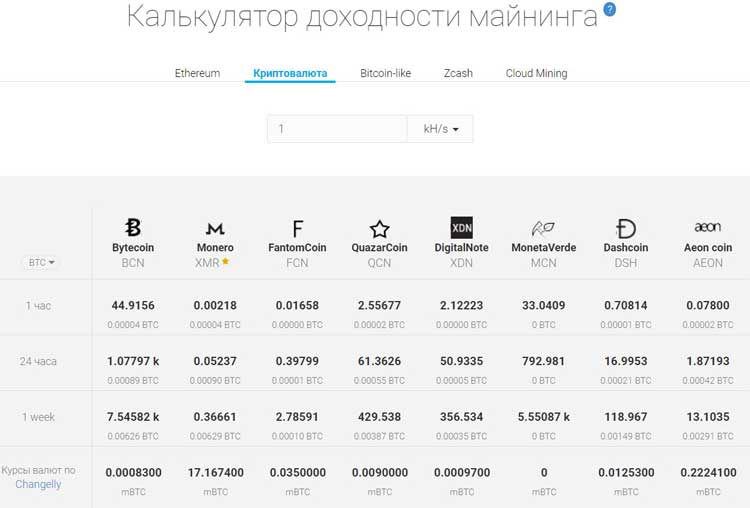The image size is (750, 508).
Task: Click Aeon daily value 1.87193
Action: [708, 361]
